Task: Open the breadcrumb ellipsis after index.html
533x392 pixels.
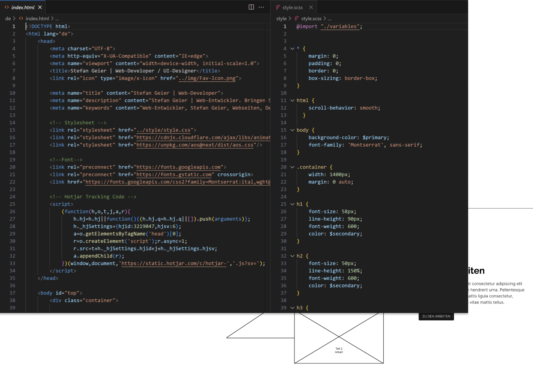Action: [x=57, y=18]
